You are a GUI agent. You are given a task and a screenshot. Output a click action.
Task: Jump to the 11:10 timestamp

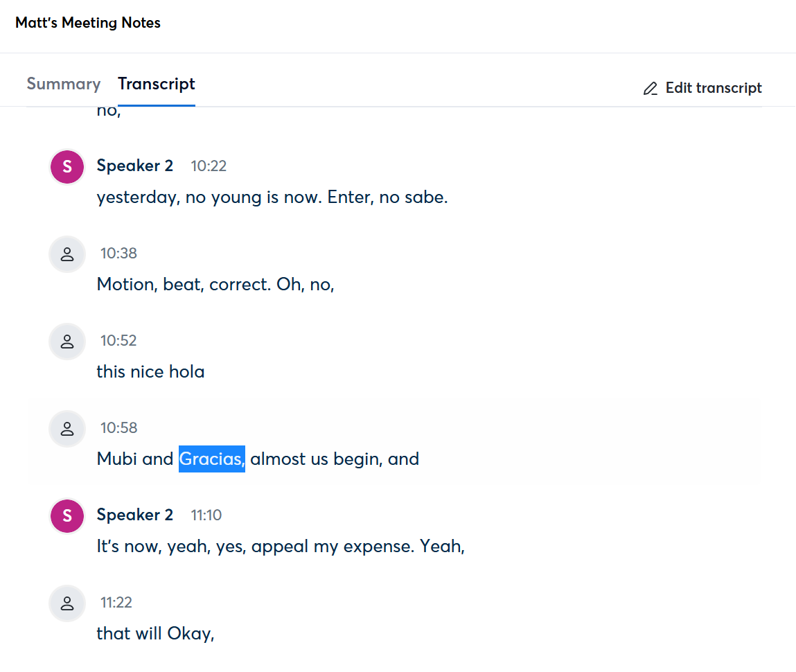pyautogui.click(x=206, y=515)
